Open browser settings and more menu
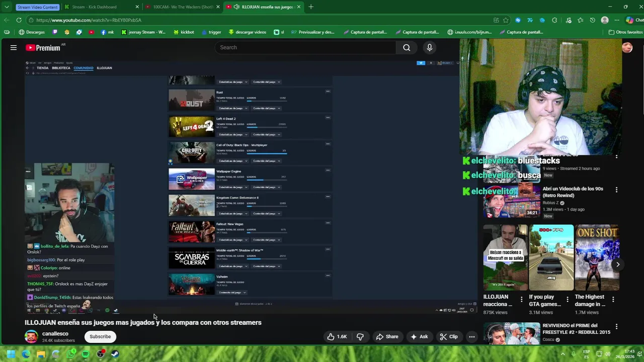Image resolution: width=644 pixels, height=362 pixels. [x=617, y=20]
